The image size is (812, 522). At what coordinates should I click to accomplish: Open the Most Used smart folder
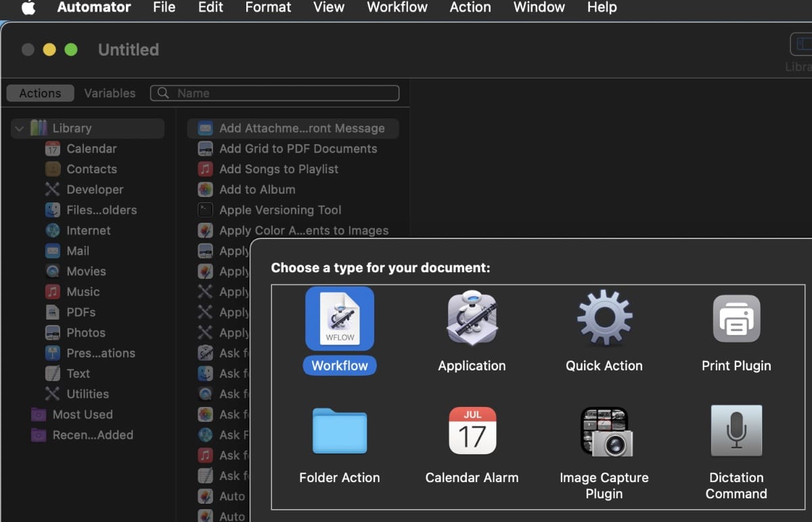(x=83, y=414)
